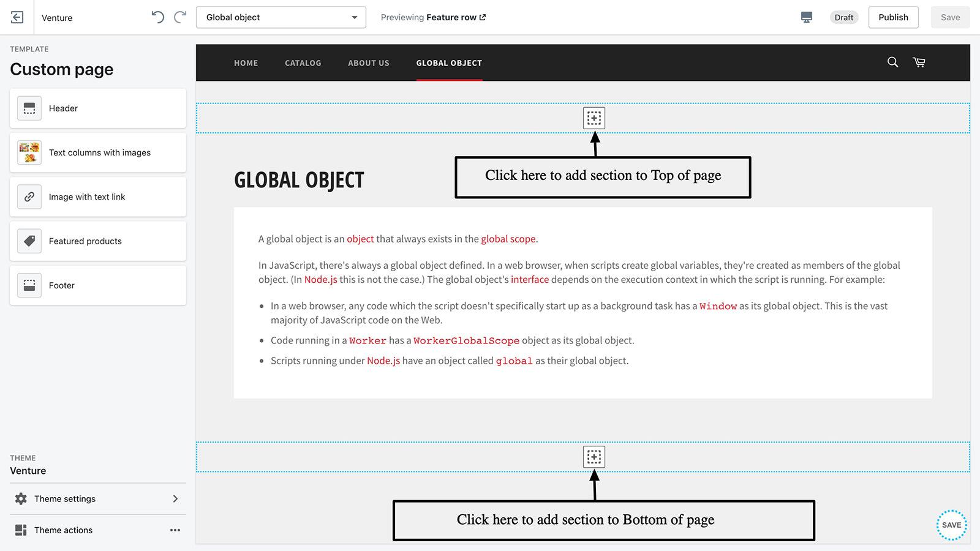
Task: Select the Header section
Action: pyautogui.click(x=98, y=108)
